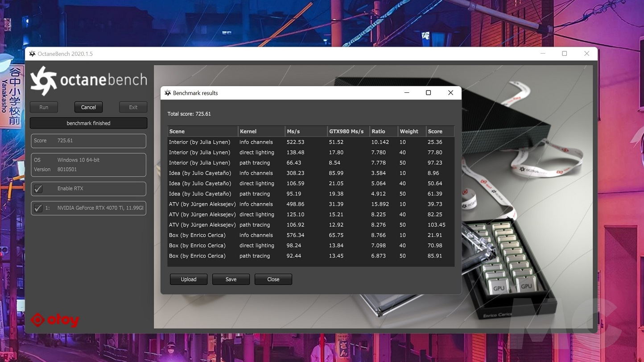644x362 pixels.
Task: Maximize the main OctaneBench window
Action: click(x=564, y=54)
